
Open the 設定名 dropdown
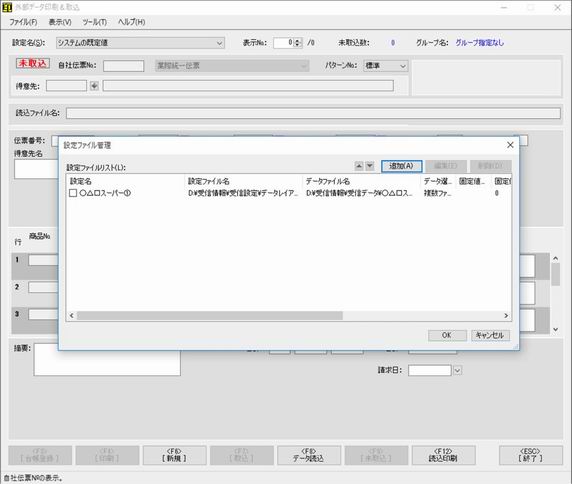(x=219, y=43)
